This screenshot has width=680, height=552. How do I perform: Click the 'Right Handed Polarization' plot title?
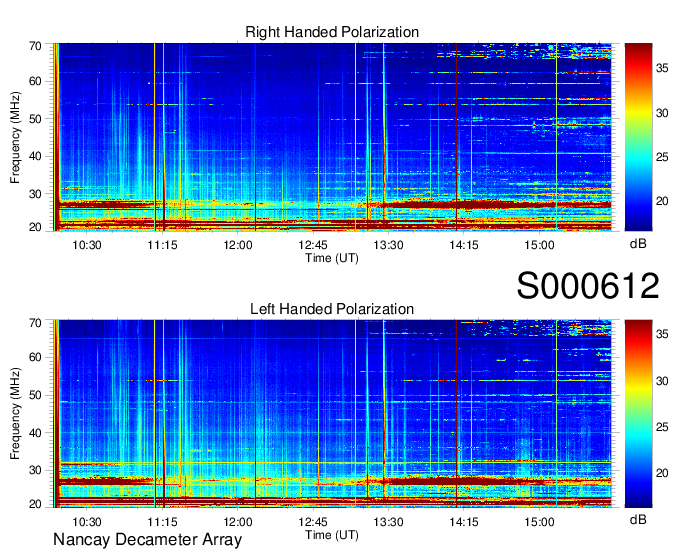[332, 32]
